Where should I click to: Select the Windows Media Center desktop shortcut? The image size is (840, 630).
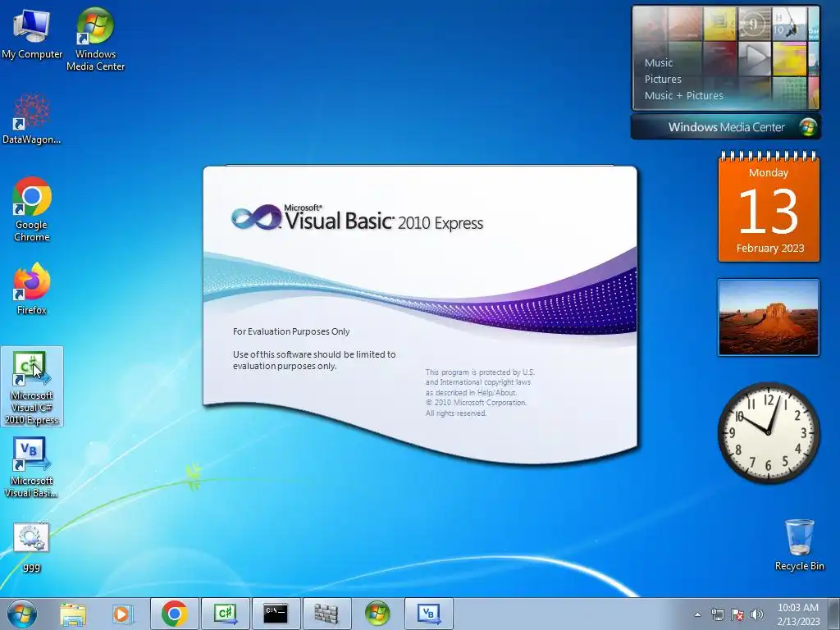point(95,39)
